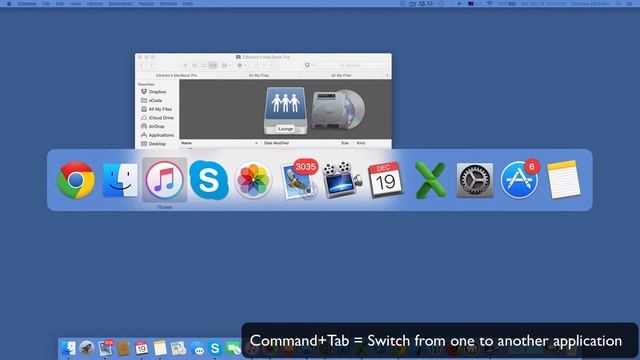640x360 pixels.
Task: Switch Finder to column view
Action: (x=203, y=65)
